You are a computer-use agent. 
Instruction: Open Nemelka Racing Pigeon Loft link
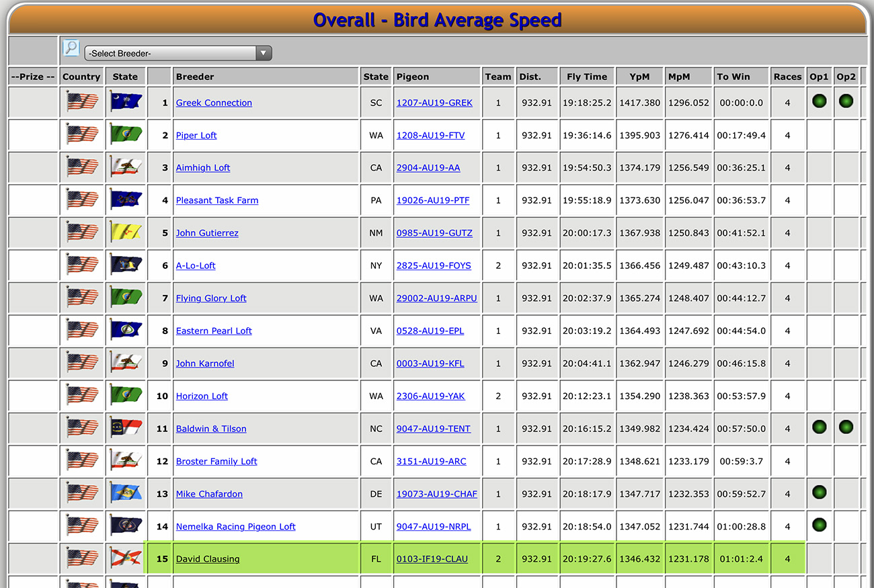[235, 527]
